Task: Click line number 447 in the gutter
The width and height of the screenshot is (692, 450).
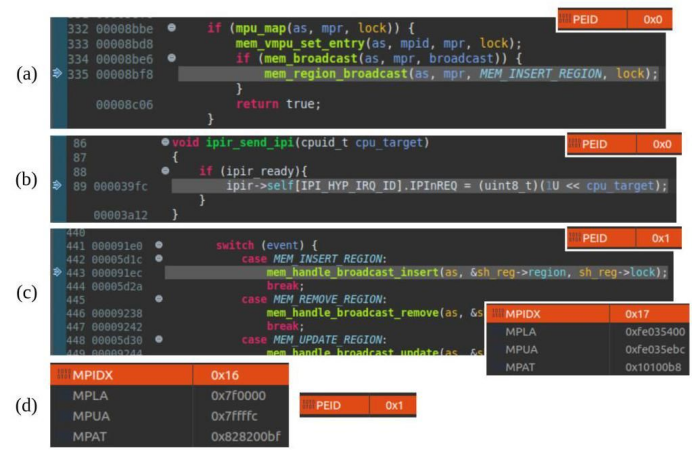Action: pyautogui.click(x=76, y=327)
